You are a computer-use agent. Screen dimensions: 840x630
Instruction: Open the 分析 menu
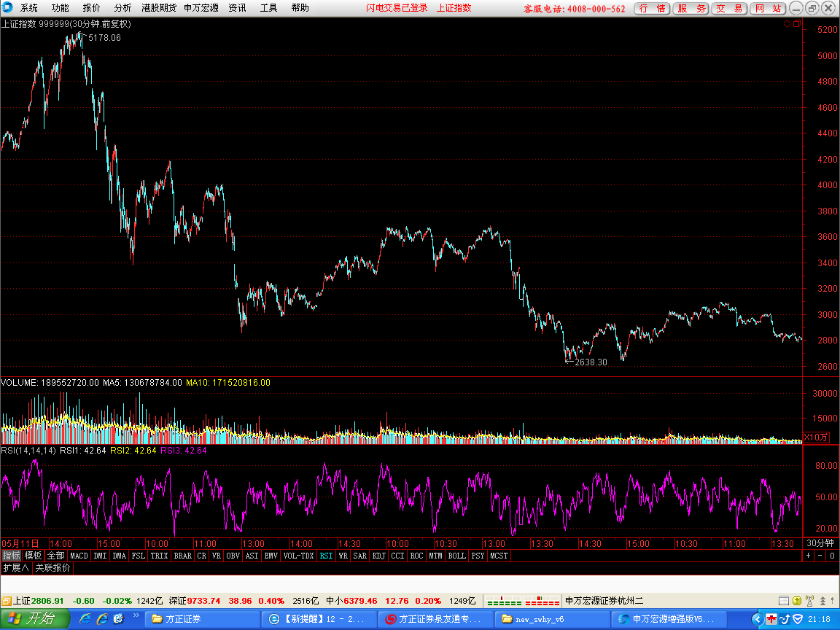pyautogui.click(x=122, y=7)
